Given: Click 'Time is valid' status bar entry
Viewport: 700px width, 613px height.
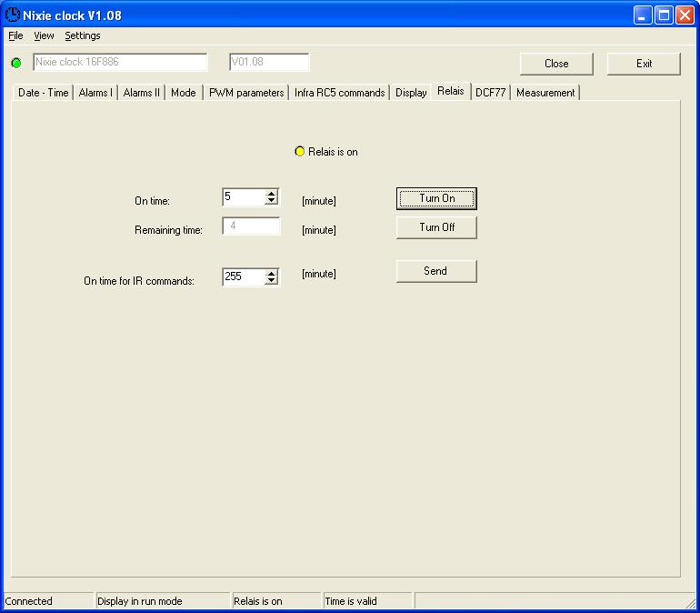Looking at the screenshot, I should point(367,601).
